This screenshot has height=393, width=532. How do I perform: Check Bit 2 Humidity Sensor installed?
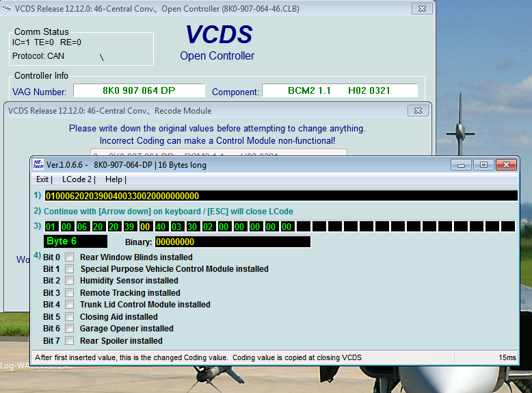point(70,281)
